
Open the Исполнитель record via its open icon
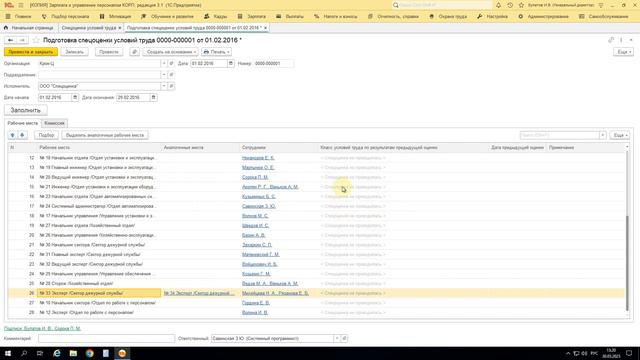(171, 86)
